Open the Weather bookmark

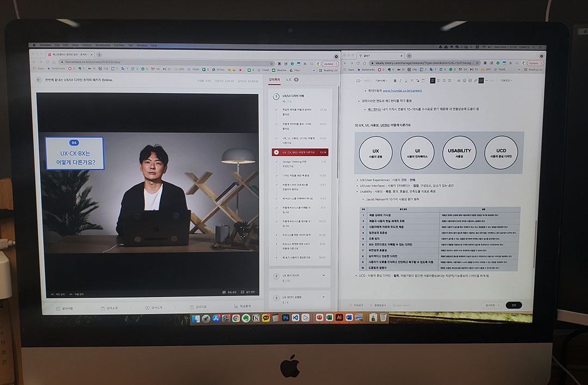[279, 71]
